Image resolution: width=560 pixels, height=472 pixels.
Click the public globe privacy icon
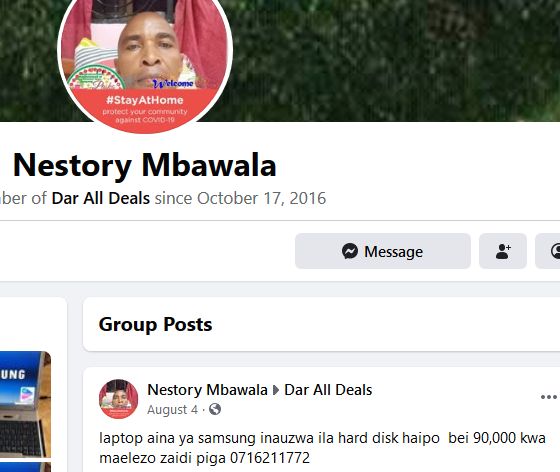point(215,409)
